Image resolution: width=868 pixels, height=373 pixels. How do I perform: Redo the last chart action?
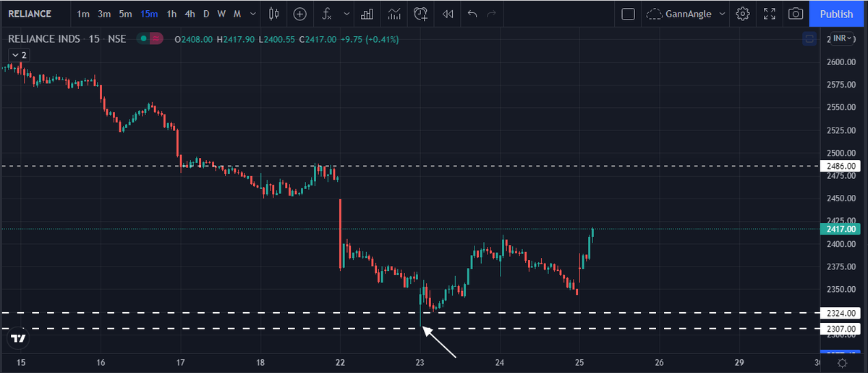pos(492,14)
